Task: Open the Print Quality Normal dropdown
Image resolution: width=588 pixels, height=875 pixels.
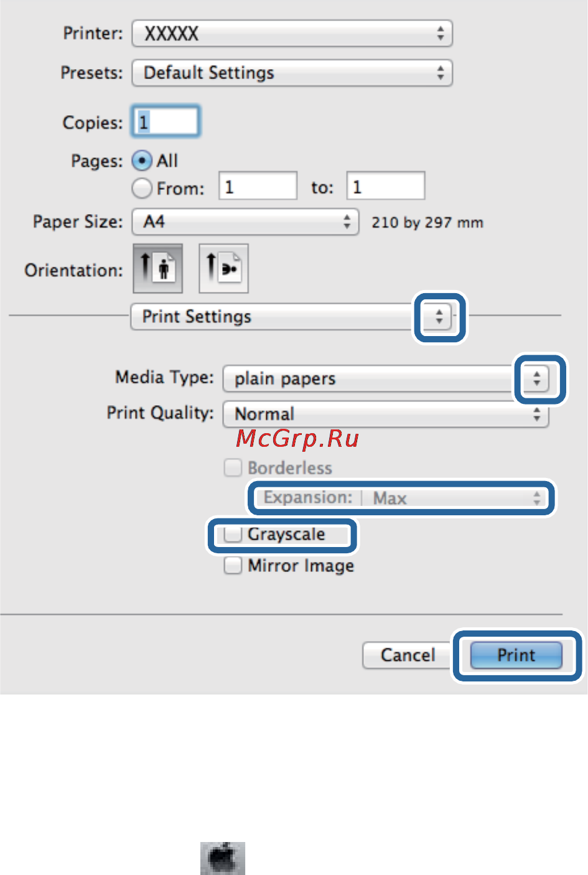Action: tap(386, 414)
